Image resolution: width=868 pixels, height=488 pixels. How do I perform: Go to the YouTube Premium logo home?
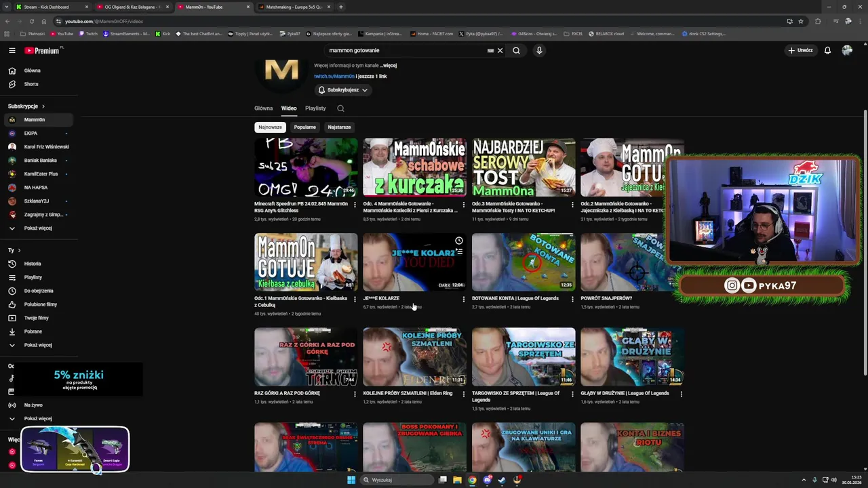click(43, 50)
